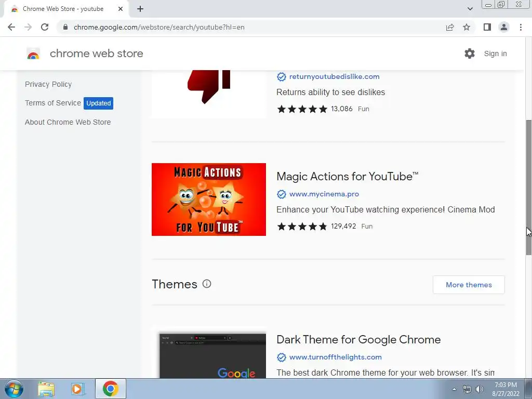This screenshot has height=399, width=532.
Task: Open the Chrome three-dot menu
Action: click(521, 27)
